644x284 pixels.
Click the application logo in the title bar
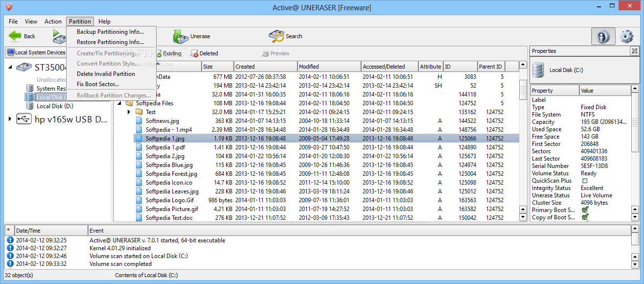9,7
